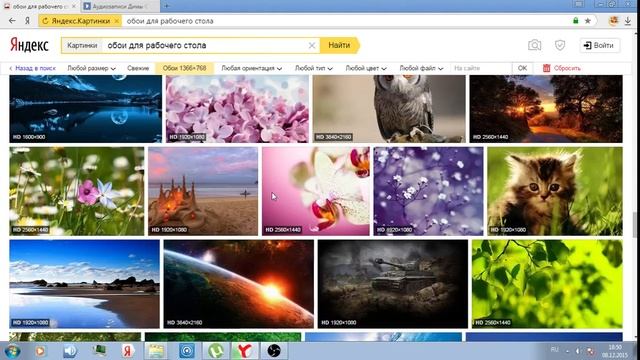Launch the media player taskbar icon

coord(40,351)
